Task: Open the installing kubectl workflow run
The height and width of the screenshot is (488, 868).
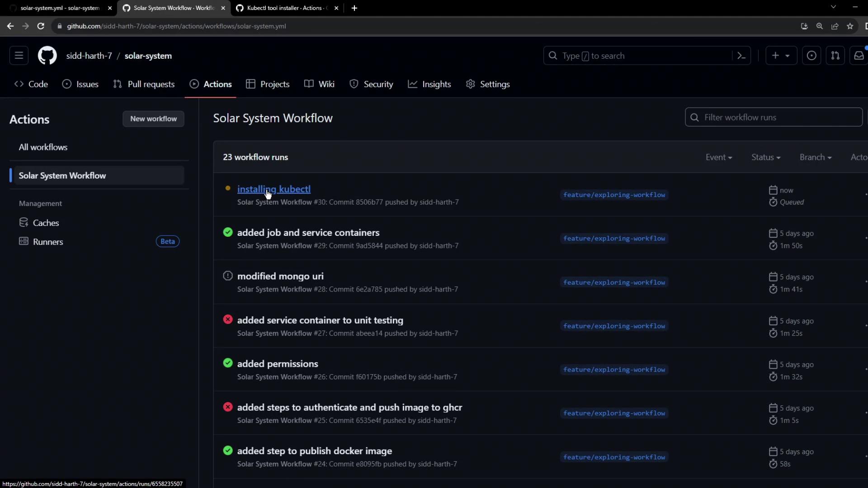Action: tap(274, 189)
